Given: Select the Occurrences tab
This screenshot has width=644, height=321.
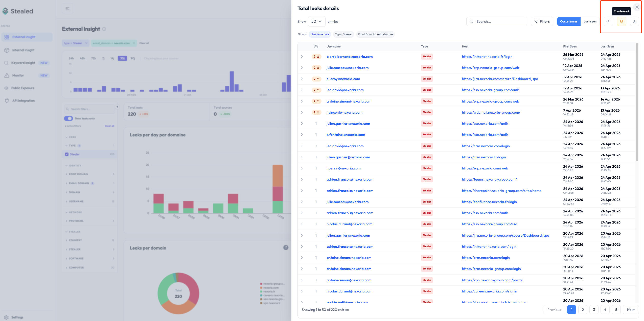Looking at the screenshot, I should tap(569, 21).
